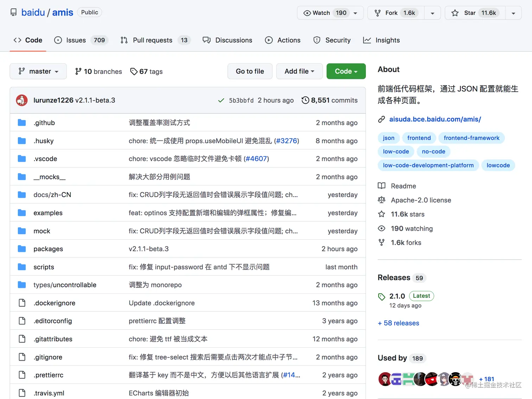This screenshot has width=532, height=399.
Task: Open the Used by section heading
Action: (x=392, y=358)
